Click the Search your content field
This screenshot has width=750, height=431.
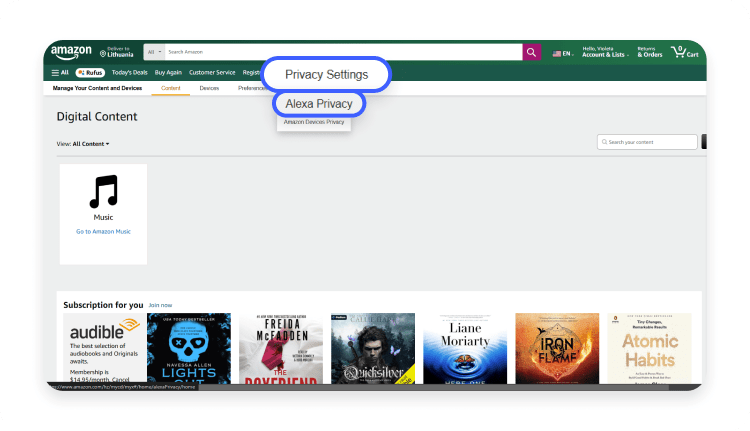(x=647, y=142)
